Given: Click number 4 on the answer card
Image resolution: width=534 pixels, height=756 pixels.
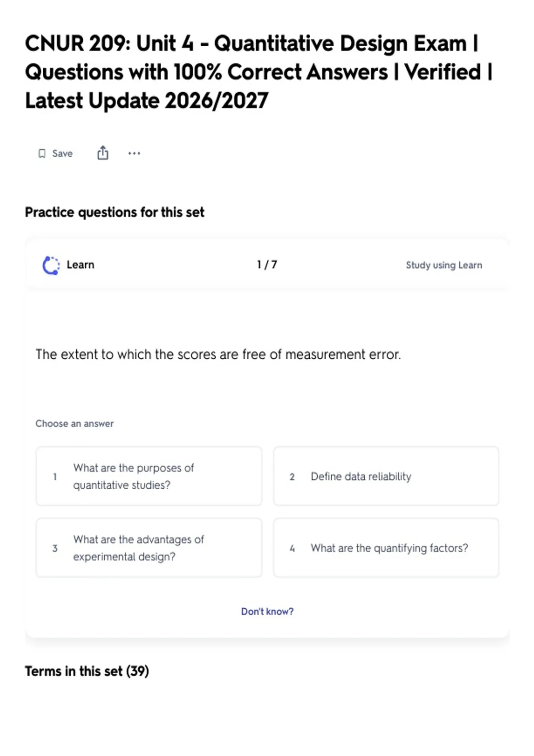Looking at the screenshot, I should pos(292,548).
